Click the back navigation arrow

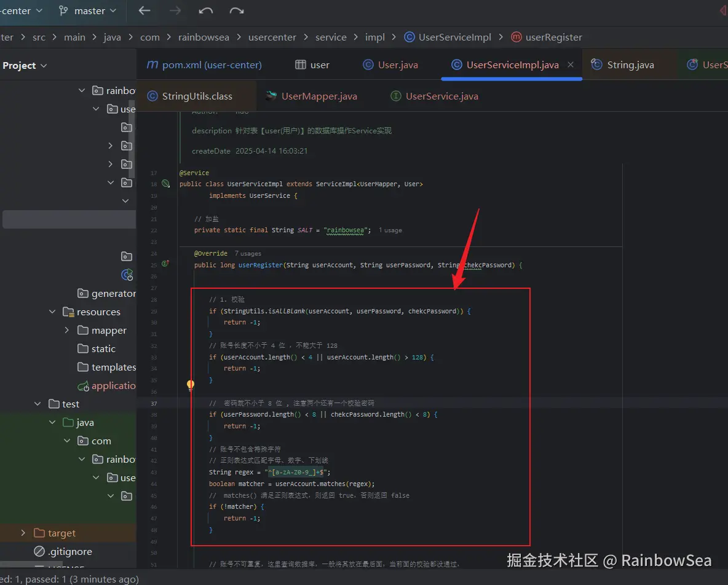pyautogui.click(x=144, y=10)
